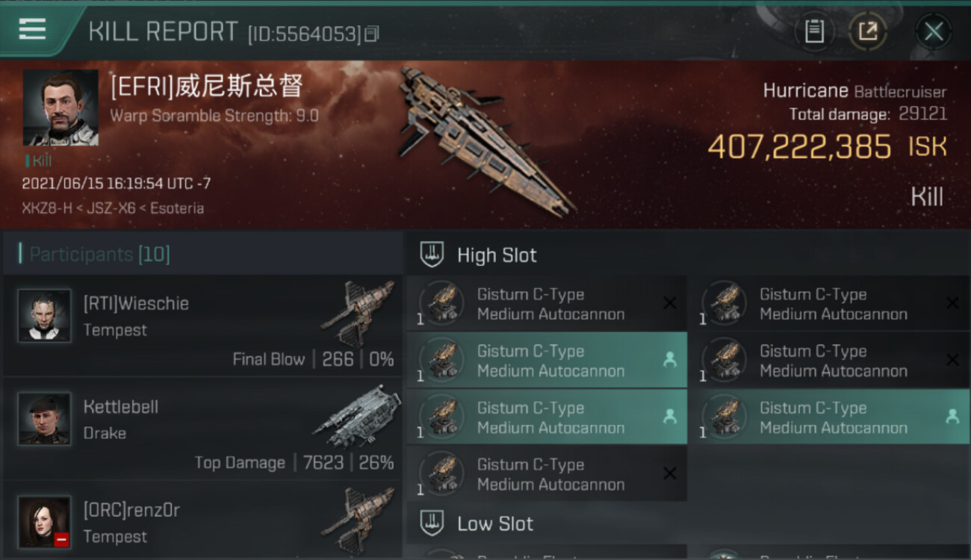The height and width of the screenshot is (560, 971).
Task: Click the Esoteria region link
Action: [x=177, y=208]
